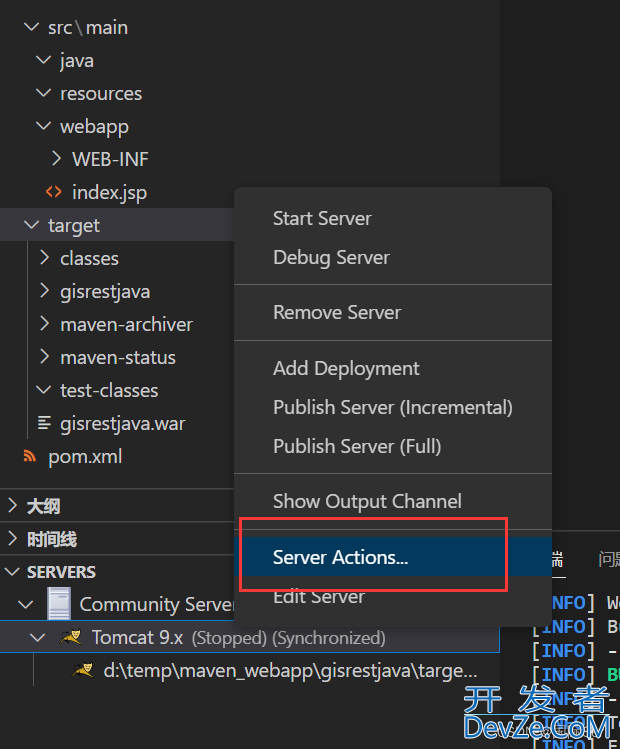This screenshot has height=749, width=620.
Task: Expand the maven-status folder chevron
Action: (44, 356)
